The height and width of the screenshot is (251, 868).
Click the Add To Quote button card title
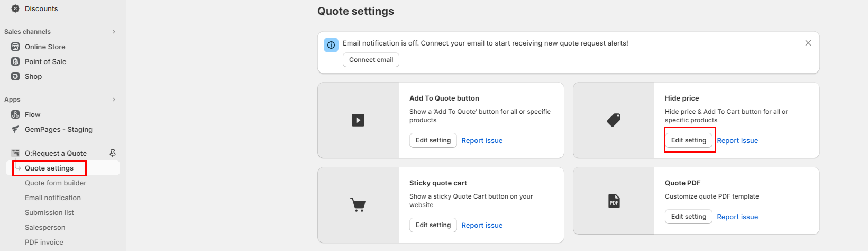[444, 98]
